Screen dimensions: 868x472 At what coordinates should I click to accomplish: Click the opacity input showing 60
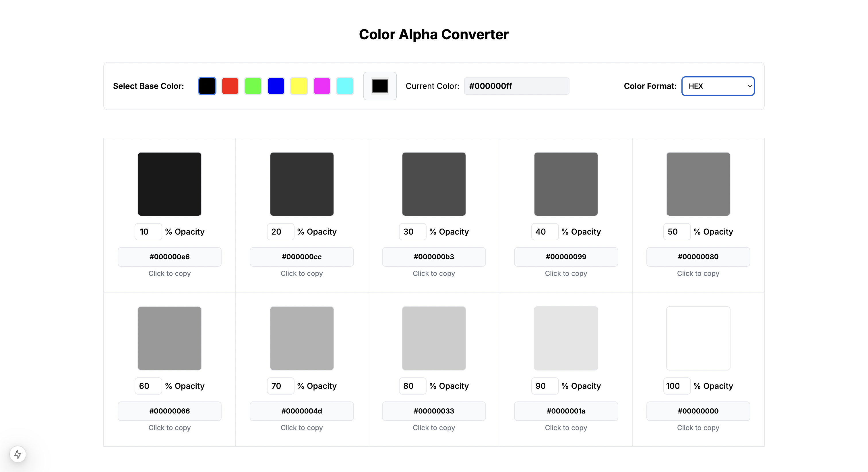tap(148, 386)
